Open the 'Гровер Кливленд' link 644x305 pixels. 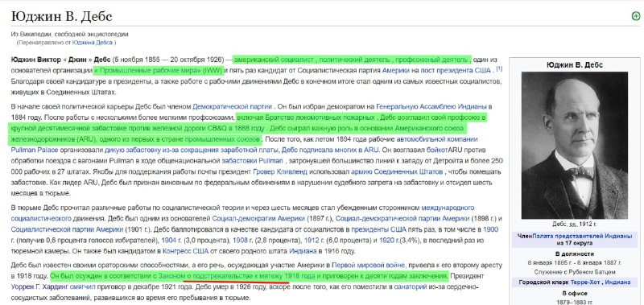(x=280, y=171)
